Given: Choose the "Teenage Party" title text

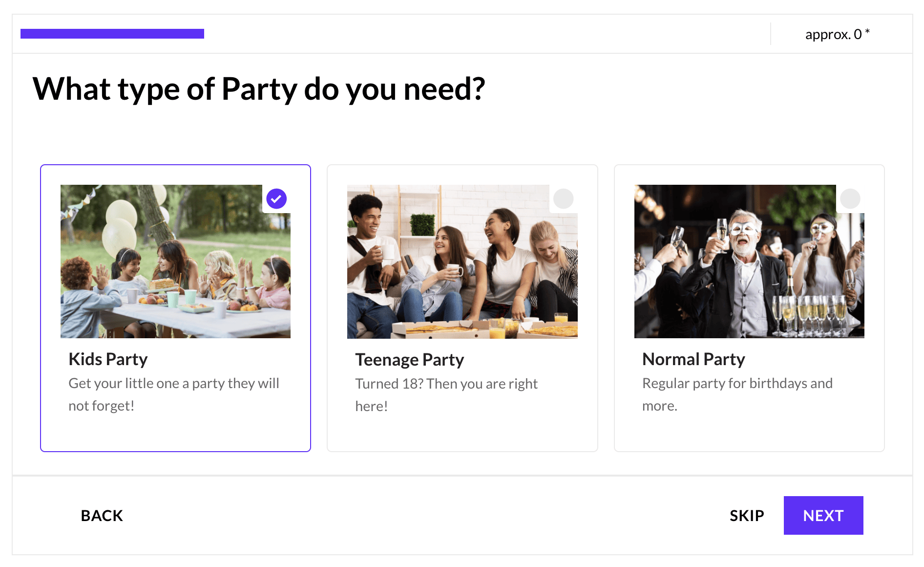Looking at the screenshot, I should pos(409,360).
